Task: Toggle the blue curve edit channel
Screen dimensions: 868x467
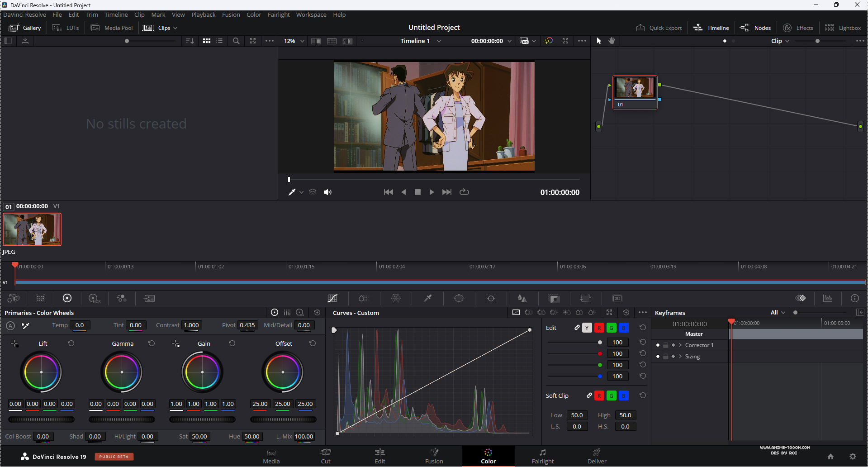Action: [624, 328]
